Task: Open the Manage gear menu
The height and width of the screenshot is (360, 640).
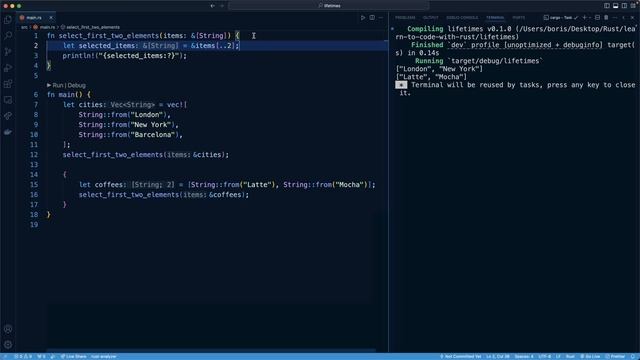Action: pos(8,345)
